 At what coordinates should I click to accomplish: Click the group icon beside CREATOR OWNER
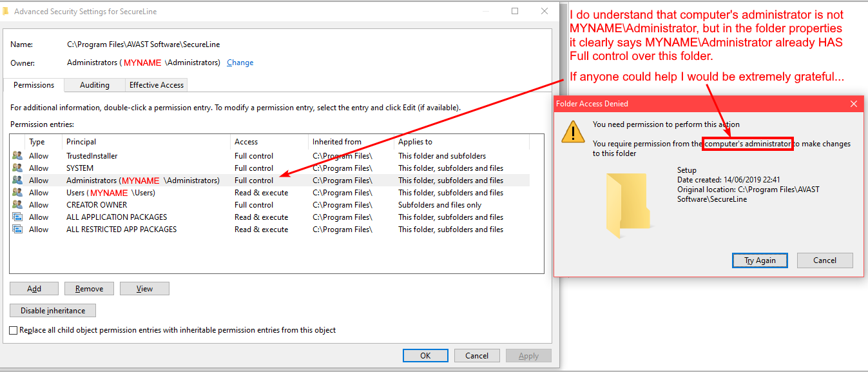[17, 205]
